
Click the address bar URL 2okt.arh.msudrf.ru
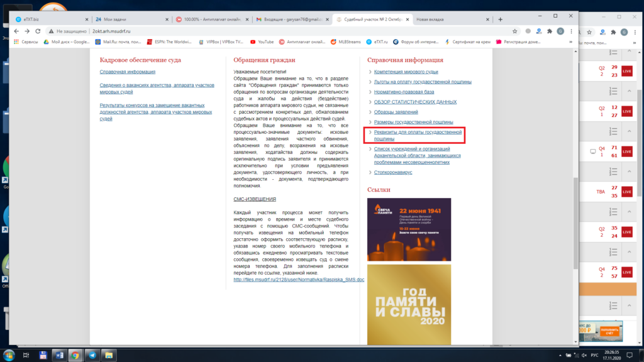coord(111,31)
